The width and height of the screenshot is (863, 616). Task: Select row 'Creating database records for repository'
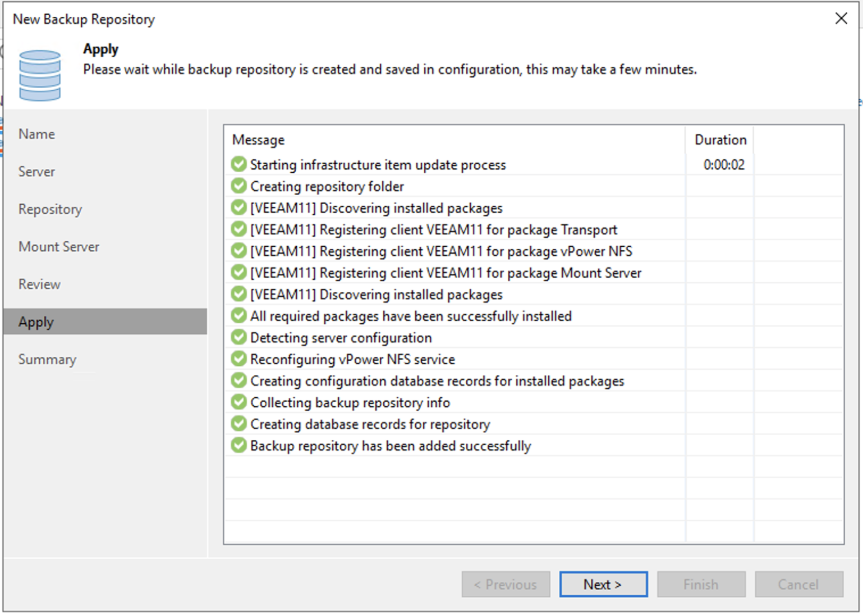[x=534, y=424]
